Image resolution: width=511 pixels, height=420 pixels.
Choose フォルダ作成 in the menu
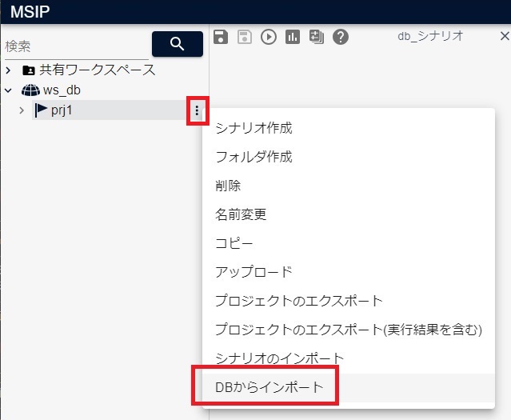tap(254, 157)
